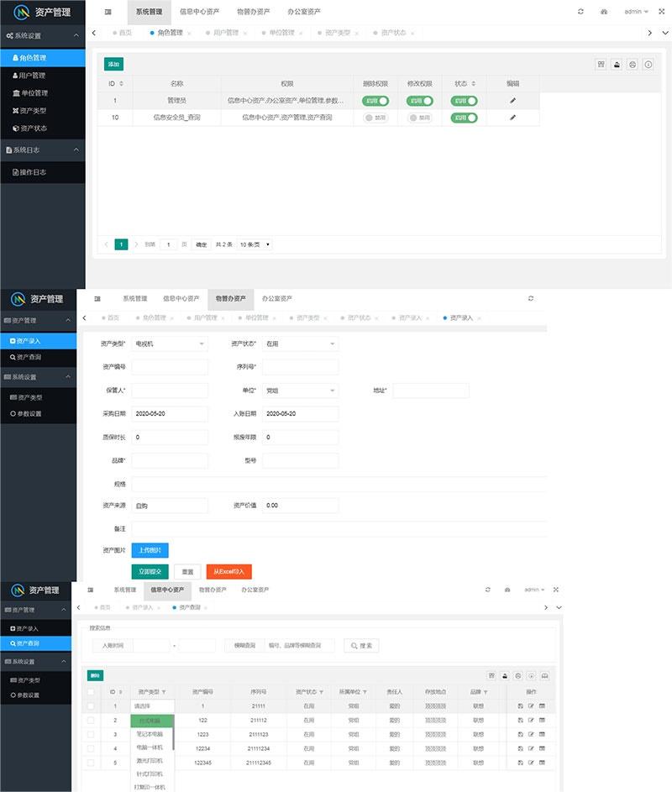Disable the 启用 status toggle for 管理员
The image size is (672, 792).
(x=463, y=101)
